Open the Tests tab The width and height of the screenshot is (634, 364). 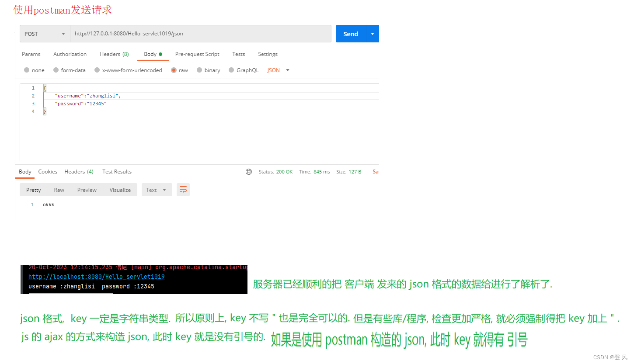239,54
